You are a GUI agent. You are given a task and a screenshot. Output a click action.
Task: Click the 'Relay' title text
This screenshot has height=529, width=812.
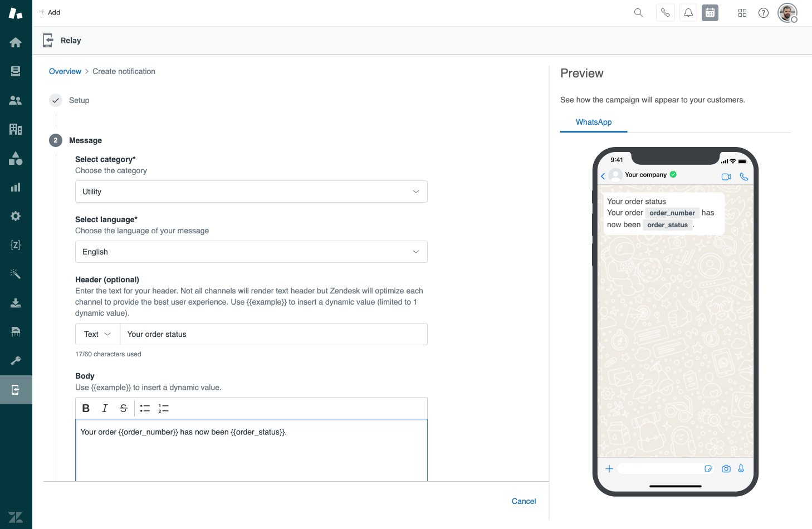pyautogui.click(x=71, y=40)
